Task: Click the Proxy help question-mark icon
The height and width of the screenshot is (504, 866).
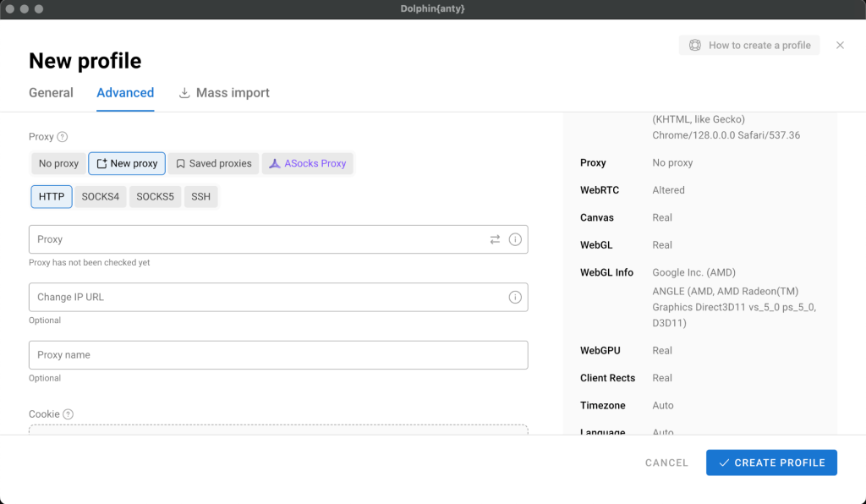Action: point(63,137)
